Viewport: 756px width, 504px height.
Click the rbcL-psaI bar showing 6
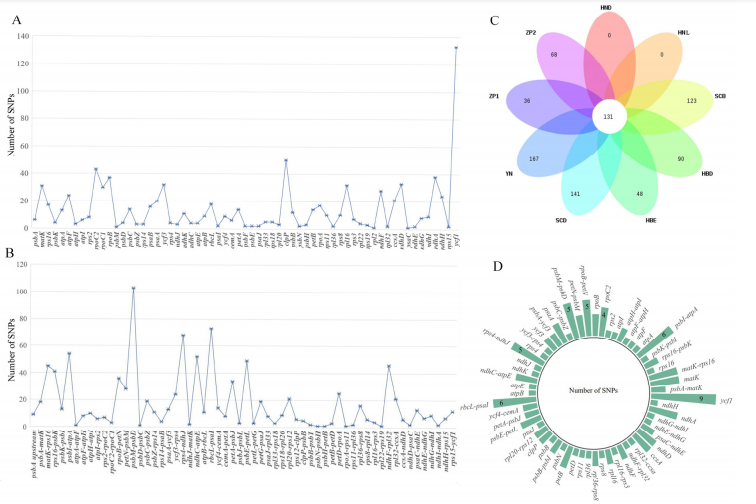coord(514,403)
